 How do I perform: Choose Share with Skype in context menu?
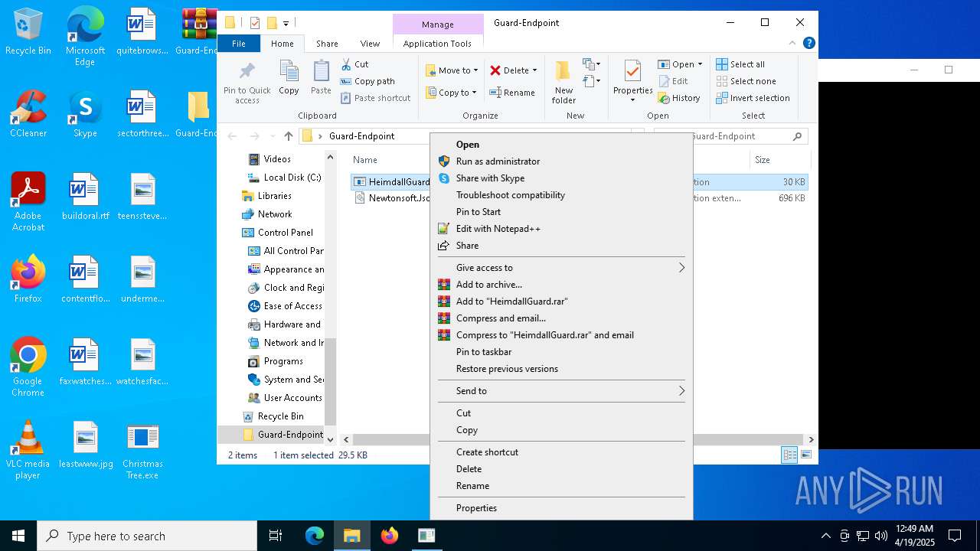(x=562, y=178)
